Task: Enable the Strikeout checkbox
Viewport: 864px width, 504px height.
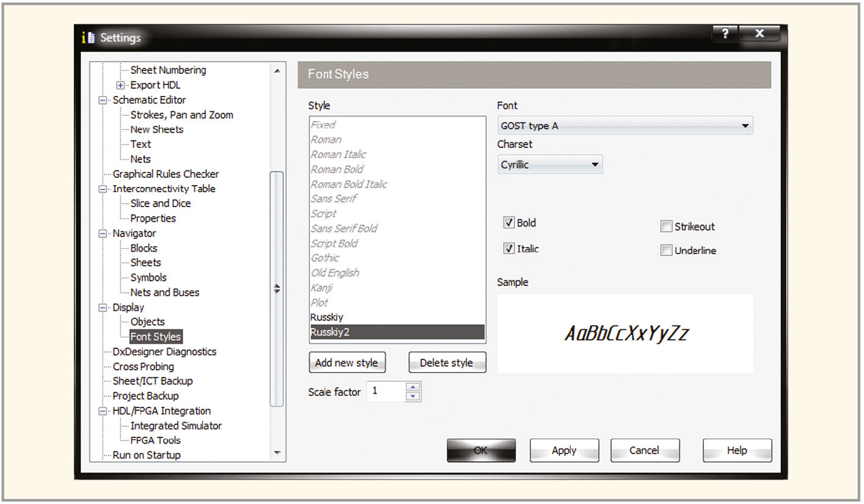Action: click(x=666, y=227)
